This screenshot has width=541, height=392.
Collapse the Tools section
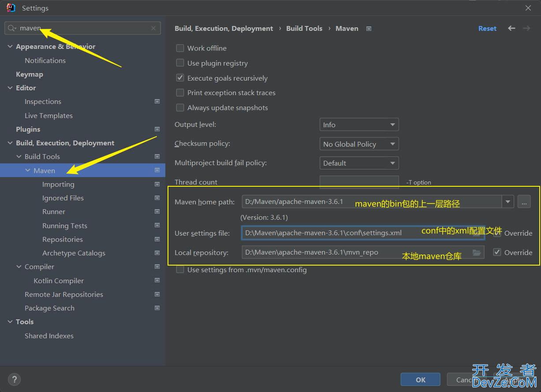click(x=10, y=322)
